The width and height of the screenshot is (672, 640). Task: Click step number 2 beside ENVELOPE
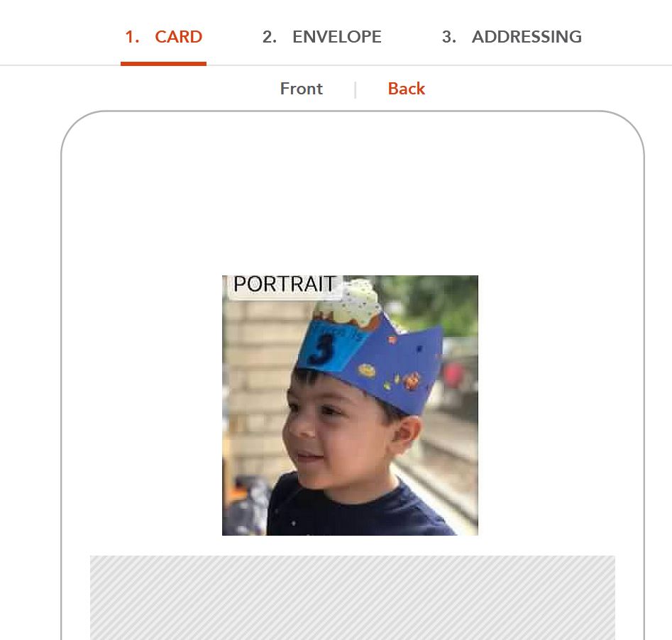click(270, 37)
